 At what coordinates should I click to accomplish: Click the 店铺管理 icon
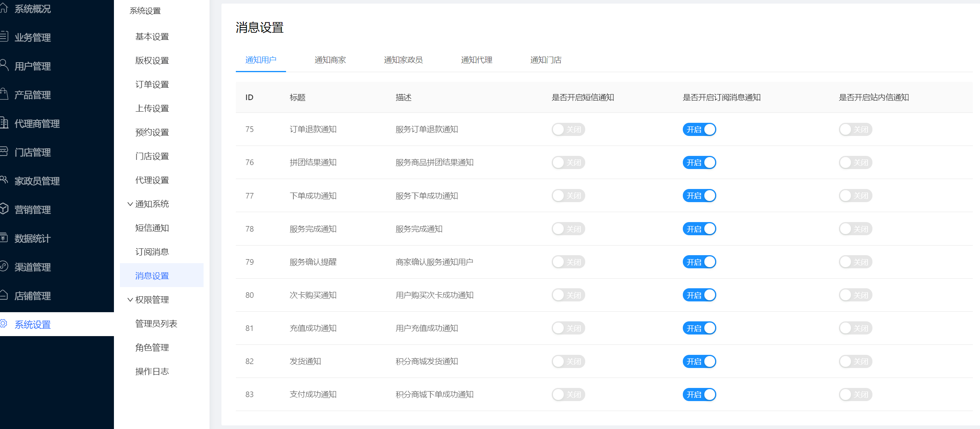pyautogui.click(x=4, y=295)
